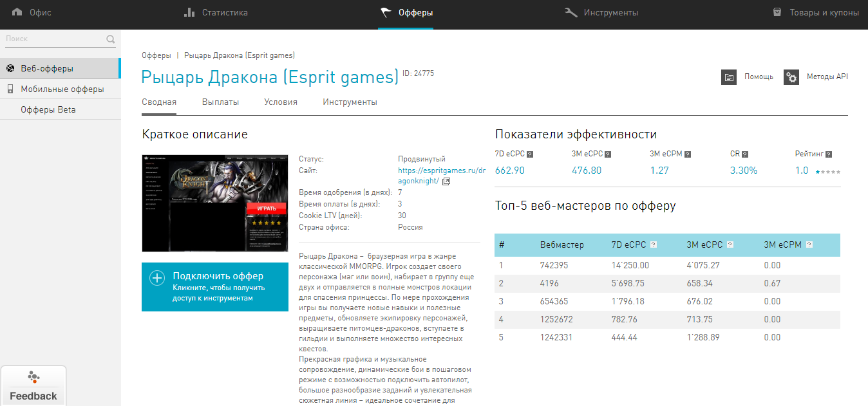Screen dimensions: 868x406
Task: Switch to the Условия tab
Action: click(281, 102)
